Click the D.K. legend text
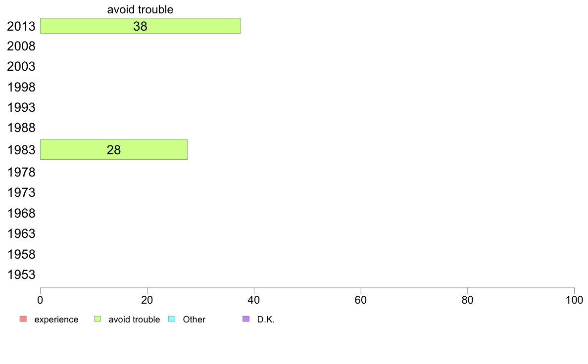 [266, 319]
